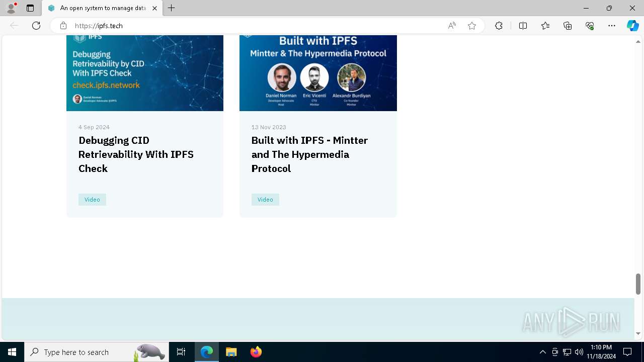Open the tab actions menu icon
The image size is (644, 362).
click(x=30, y=8)
